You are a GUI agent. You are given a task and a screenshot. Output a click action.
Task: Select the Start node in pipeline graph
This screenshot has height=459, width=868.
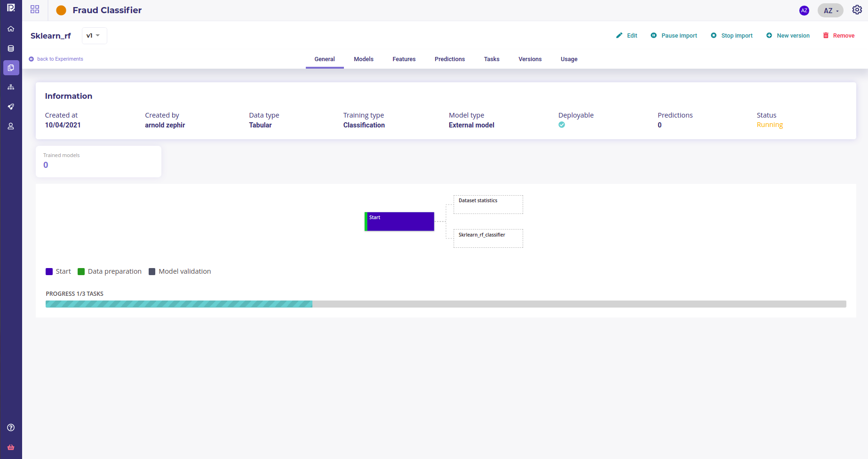[x=399, y=222]
